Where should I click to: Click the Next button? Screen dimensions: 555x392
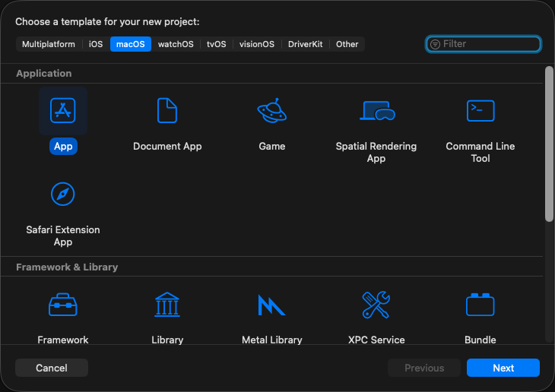coord(503,368)
